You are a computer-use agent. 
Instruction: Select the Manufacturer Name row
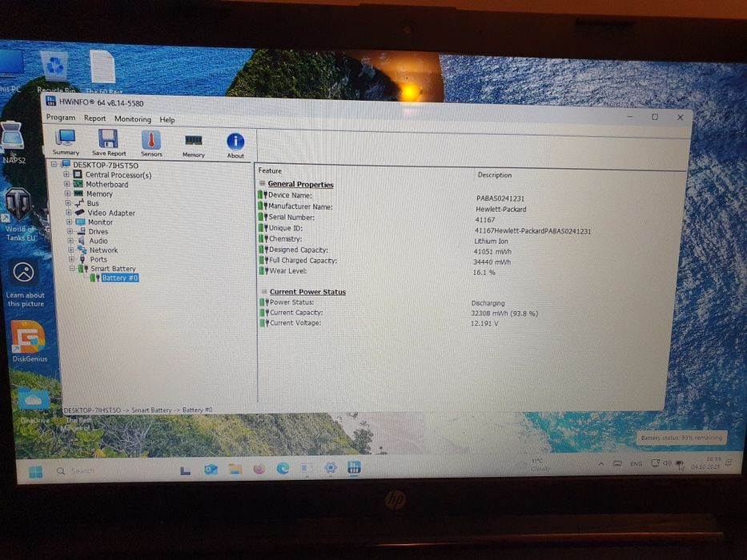[x=300, y=206]
